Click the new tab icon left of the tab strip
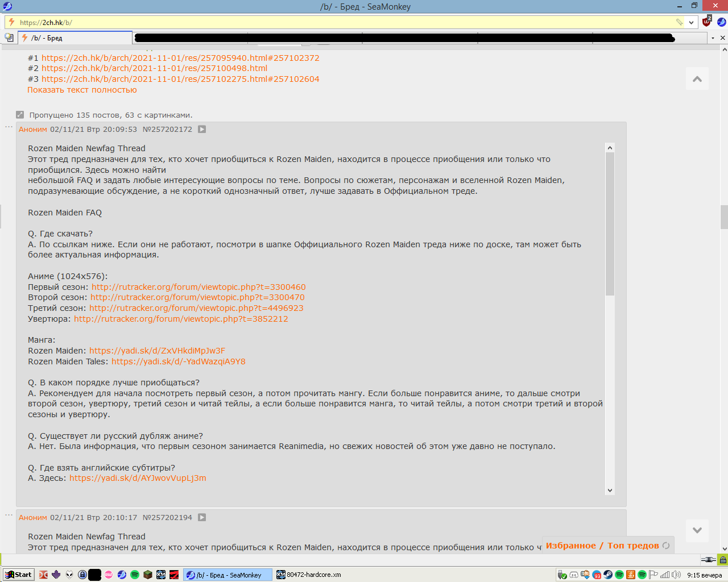 coord(9,38)
